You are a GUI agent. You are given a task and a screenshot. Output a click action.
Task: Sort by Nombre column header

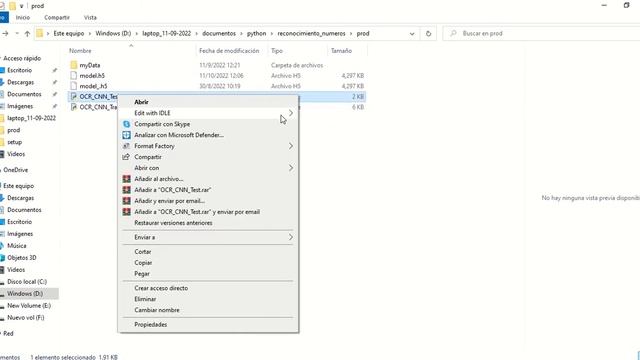pos(80,51)
